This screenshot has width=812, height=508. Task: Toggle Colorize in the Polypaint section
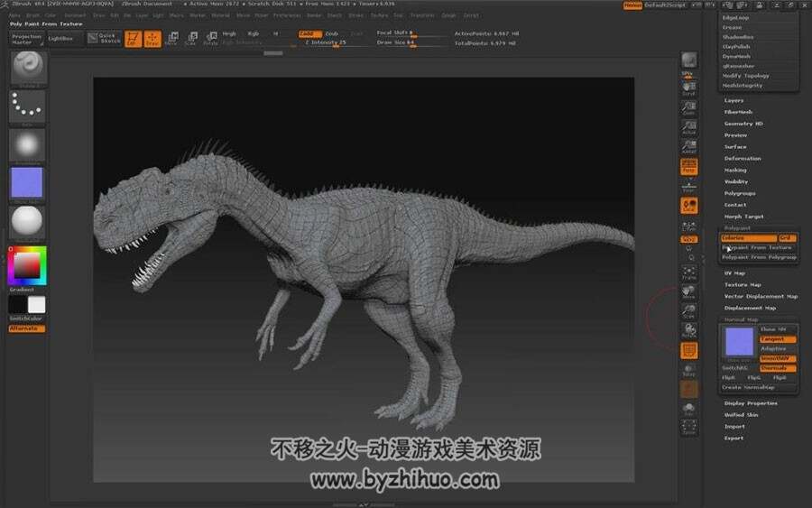tap(748, 238)
